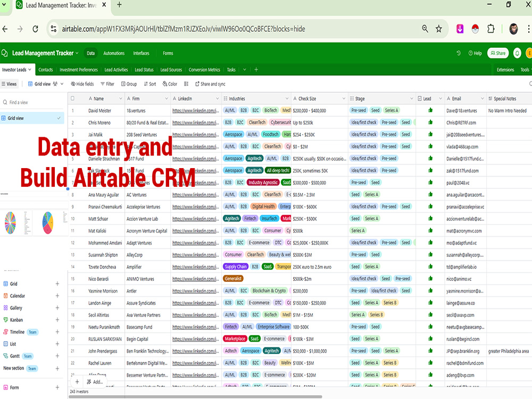The image size is (532, 399).
Task: Open the Color toolbar option
Action: [170, 84]
